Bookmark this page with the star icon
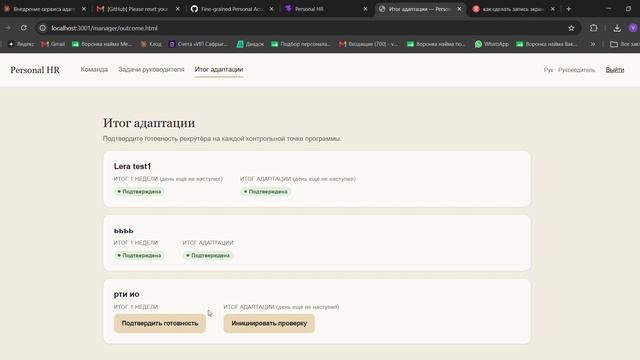Viewport: 640px width, 360px height. (x=571, y=28)
